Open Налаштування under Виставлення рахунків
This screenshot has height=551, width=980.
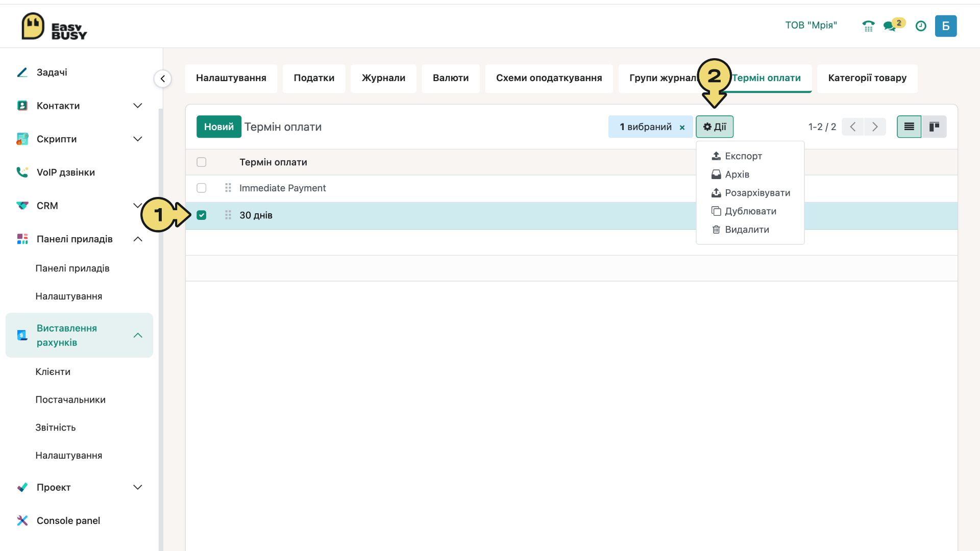69,456
